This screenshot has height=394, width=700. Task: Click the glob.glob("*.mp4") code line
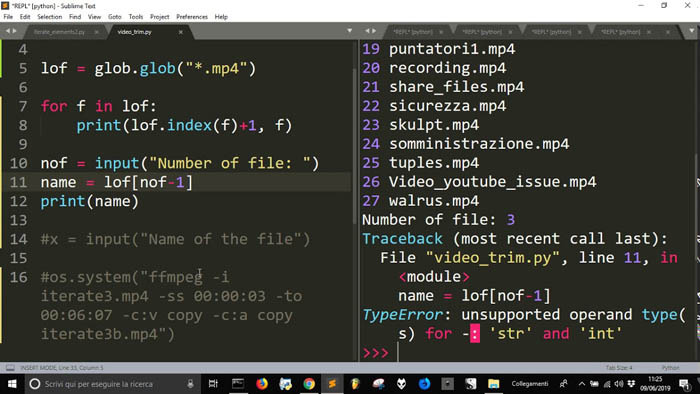pyautogui.click(x=148, y=68)
